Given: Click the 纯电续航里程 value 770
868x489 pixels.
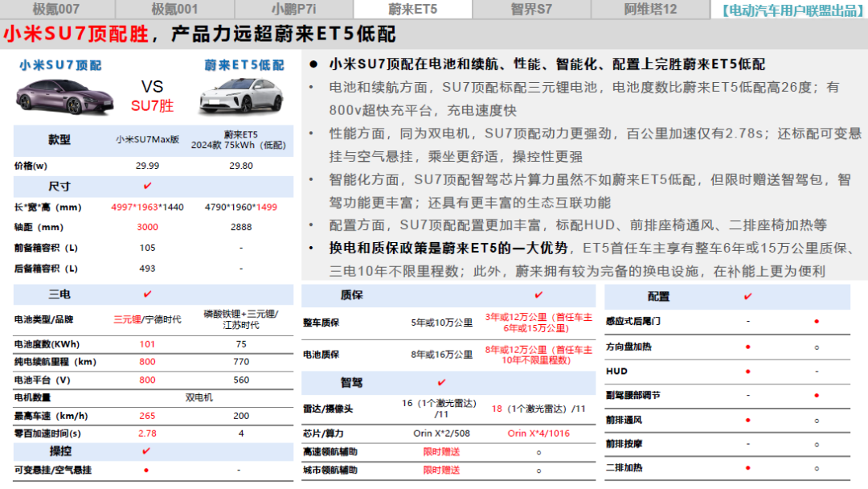Looking at the screenshot, I should 241,362.
